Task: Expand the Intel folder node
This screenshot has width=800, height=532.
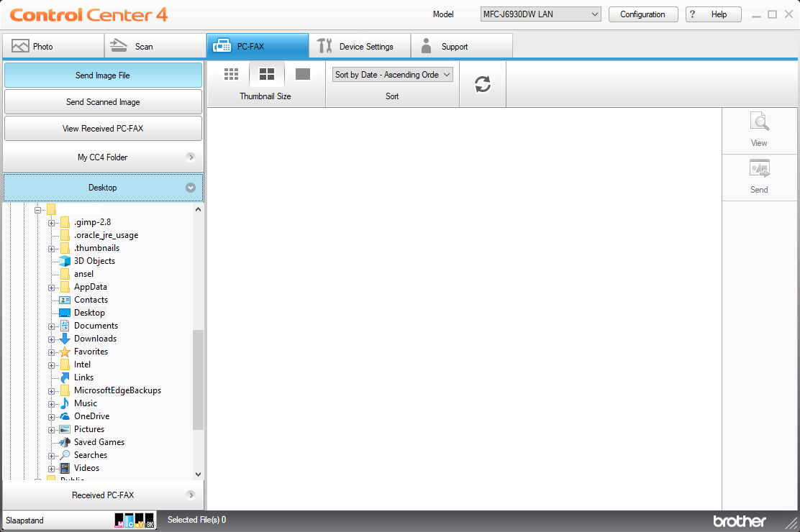Action: tap(51, 365)
